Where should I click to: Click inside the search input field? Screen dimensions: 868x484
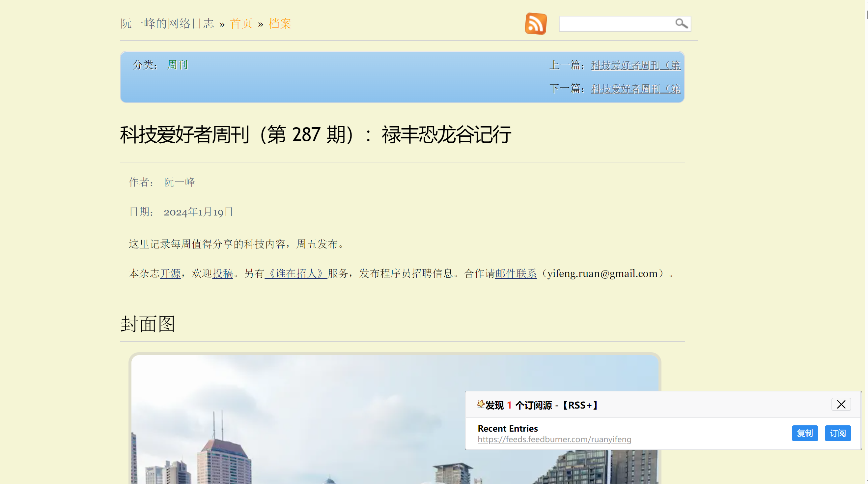point(617,23)
